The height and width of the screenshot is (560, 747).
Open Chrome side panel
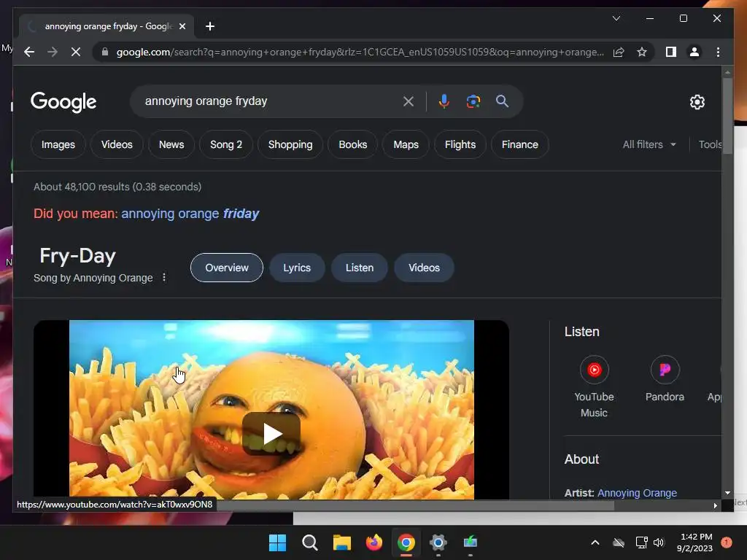click(671, 52)
